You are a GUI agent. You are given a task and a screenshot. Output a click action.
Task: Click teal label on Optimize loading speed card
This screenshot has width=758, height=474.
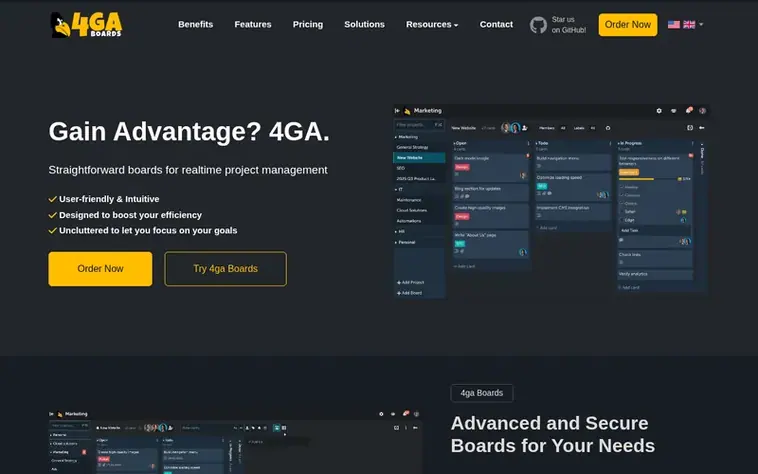(542, 186)
